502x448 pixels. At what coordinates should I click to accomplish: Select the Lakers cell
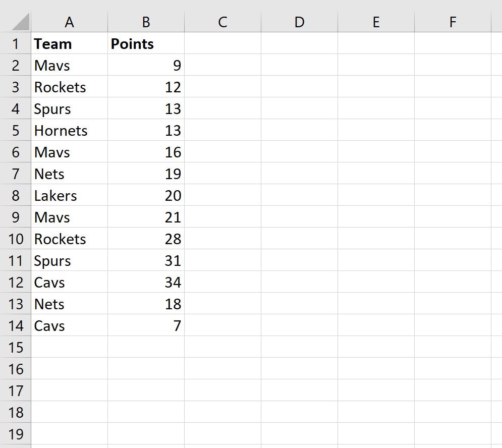(69, 195)
